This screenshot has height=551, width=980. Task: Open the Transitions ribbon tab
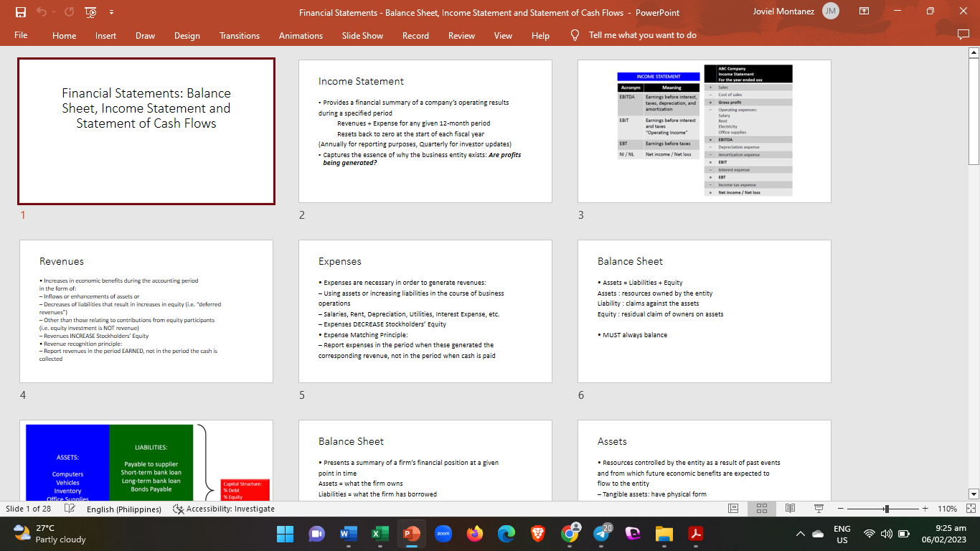[240, 35]
